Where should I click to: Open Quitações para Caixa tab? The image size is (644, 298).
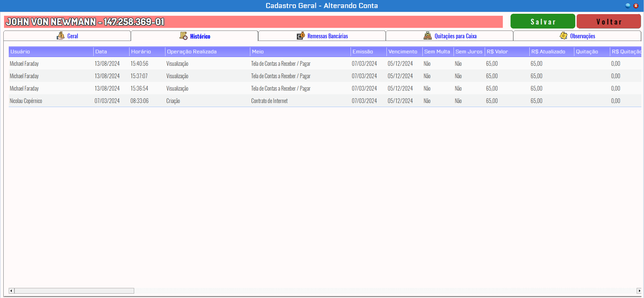tap(449, 36)
